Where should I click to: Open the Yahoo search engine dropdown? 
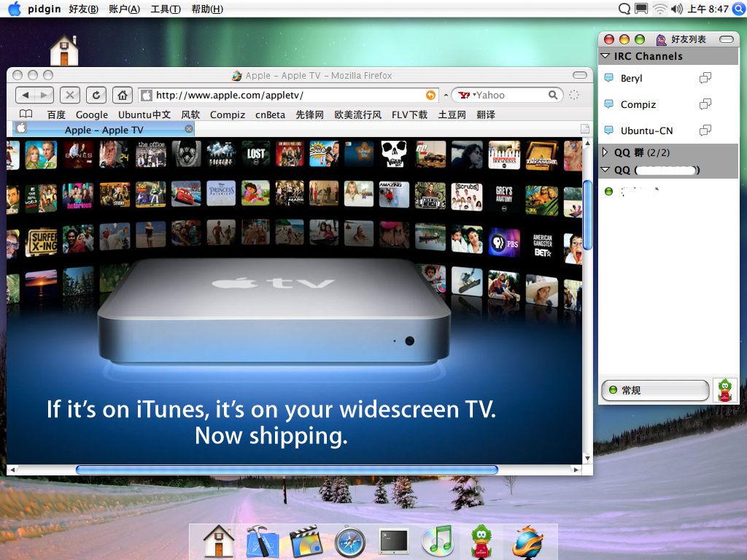coord(465,96)
